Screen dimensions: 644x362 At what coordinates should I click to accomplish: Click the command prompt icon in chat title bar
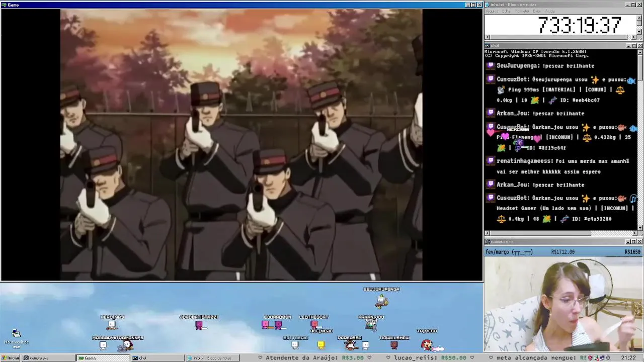click(x=488, y=46)
